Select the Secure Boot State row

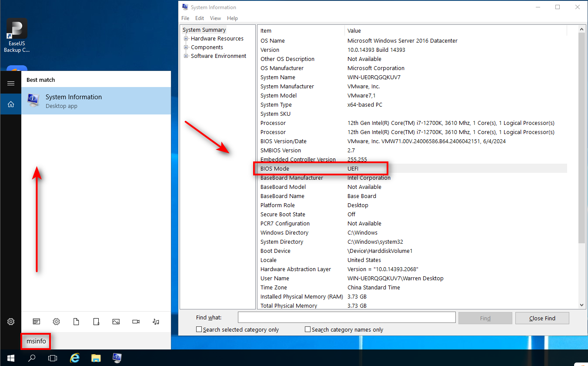point(412,214)
